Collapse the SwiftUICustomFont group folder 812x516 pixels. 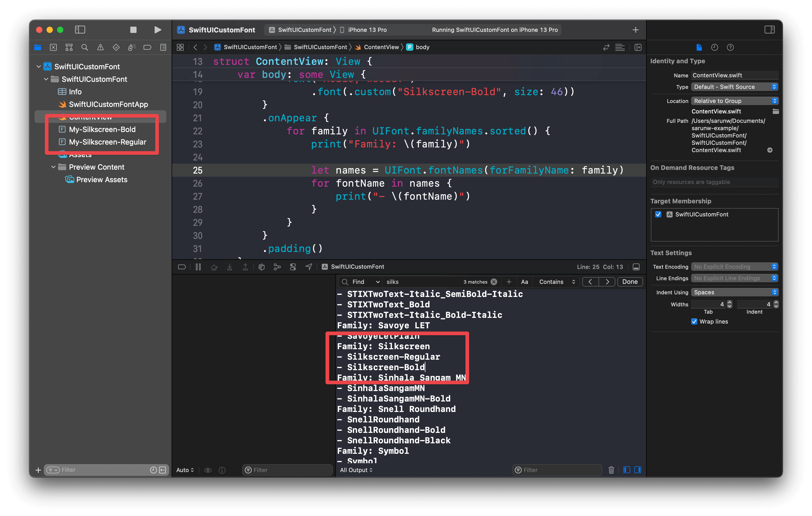[x=46, y=79]
